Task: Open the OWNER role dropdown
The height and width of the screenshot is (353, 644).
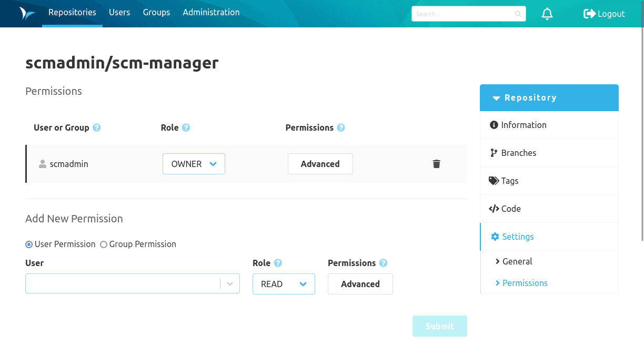Action: [x=194, y=164]
